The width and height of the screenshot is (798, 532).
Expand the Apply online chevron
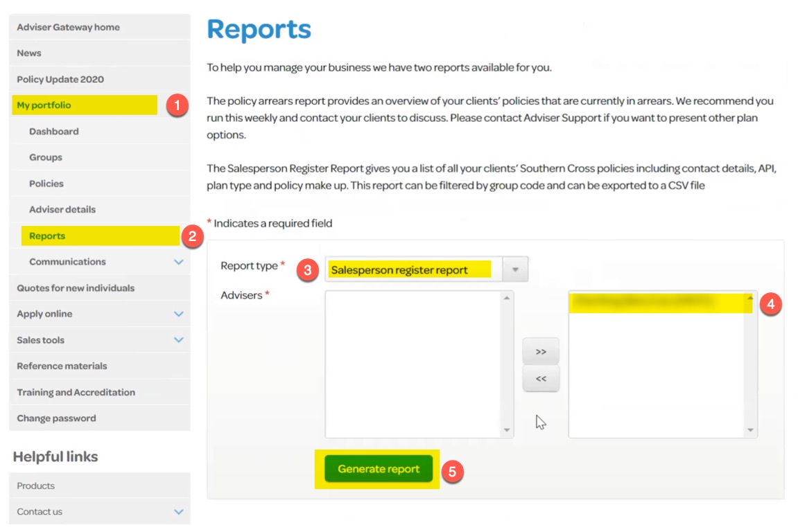(x=179, y=314)
